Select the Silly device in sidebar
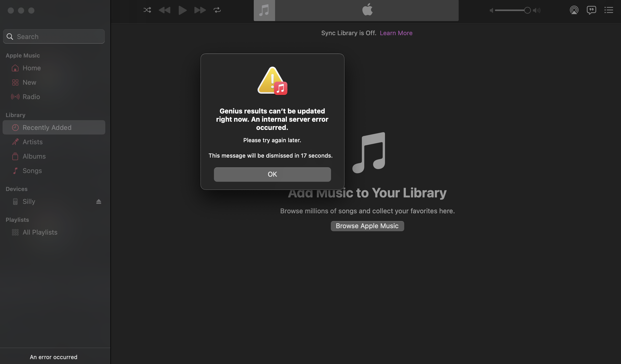 click(29, 202)
